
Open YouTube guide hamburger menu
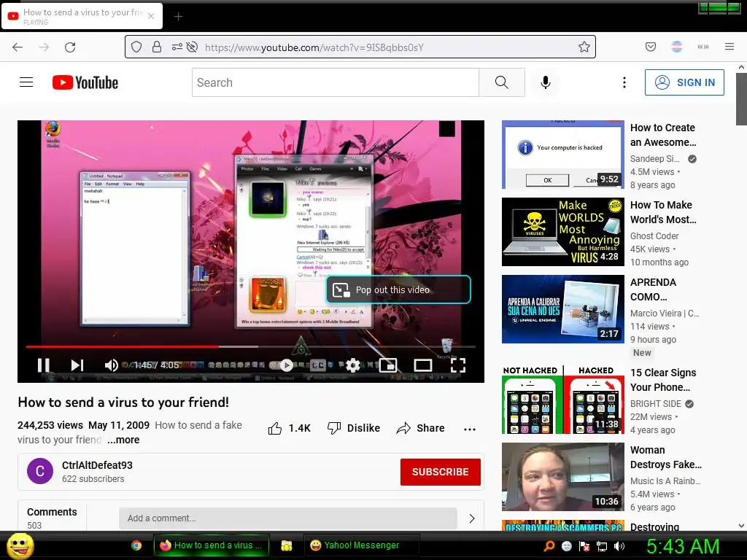[26, 82]
